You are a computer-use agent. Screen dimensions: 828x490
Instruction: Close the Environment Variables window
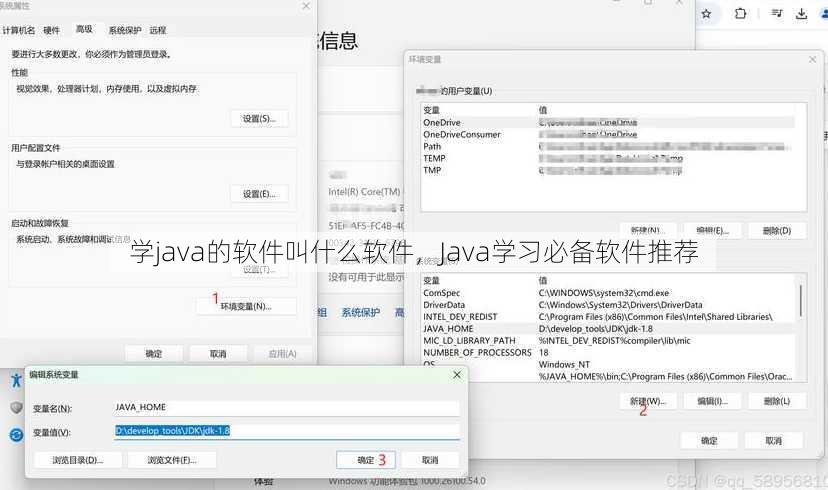[x=812, y=60]
